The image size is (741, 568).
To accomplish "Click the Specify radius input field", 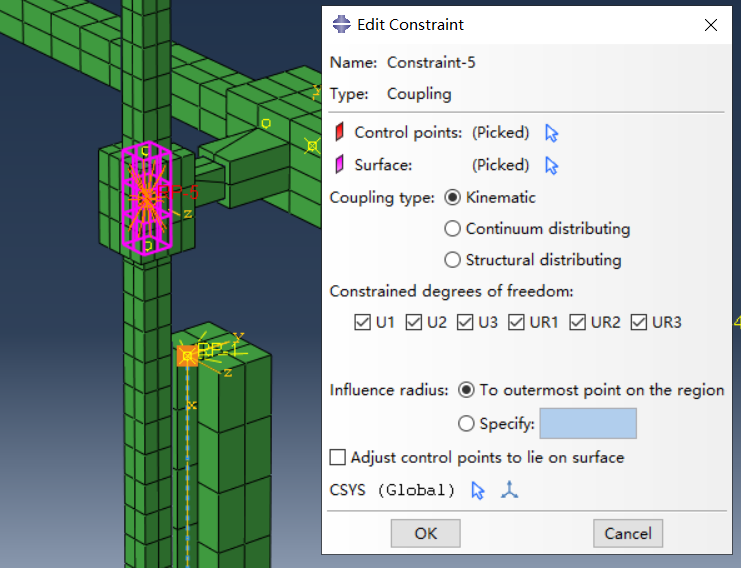I will click(x=588, y=423).
